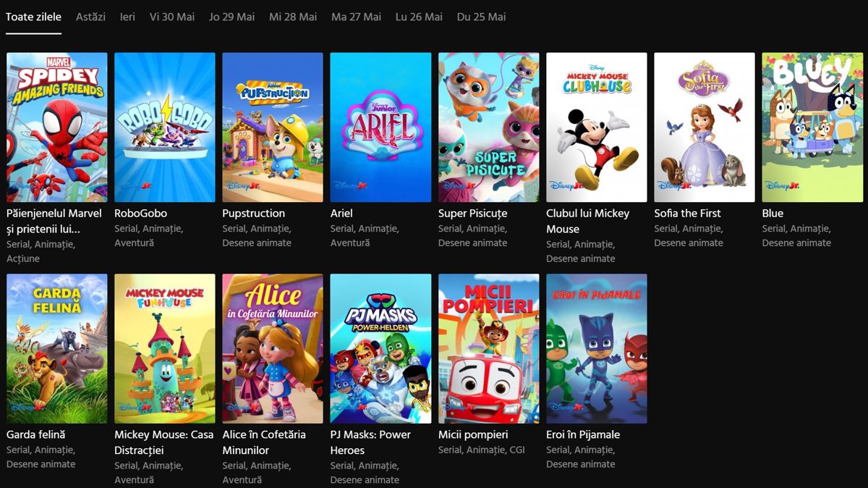View the Lu 26 Mai schedule tab
Screen dimensions: 868x488
pos(419,17)
